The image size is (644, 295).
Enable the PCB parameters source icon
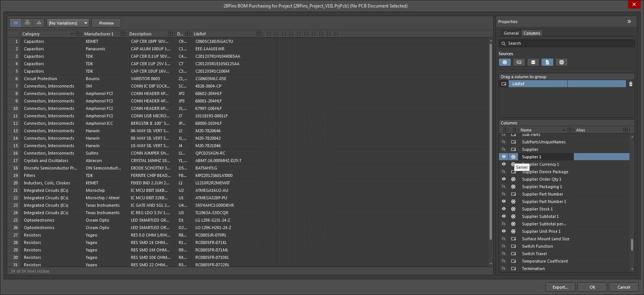click(x=519, y=62)
